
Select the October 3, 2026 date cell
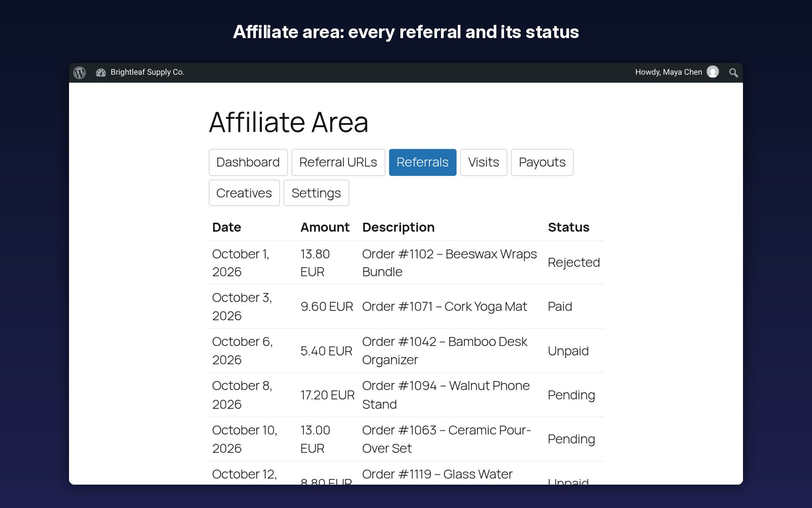[x=242, y=307]
